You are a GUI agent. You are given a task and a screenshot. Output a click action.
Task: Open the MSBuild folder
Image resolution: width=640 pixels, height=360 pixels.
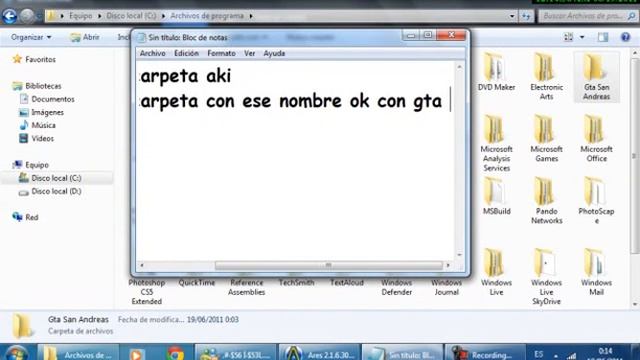[x=496, y=196]
